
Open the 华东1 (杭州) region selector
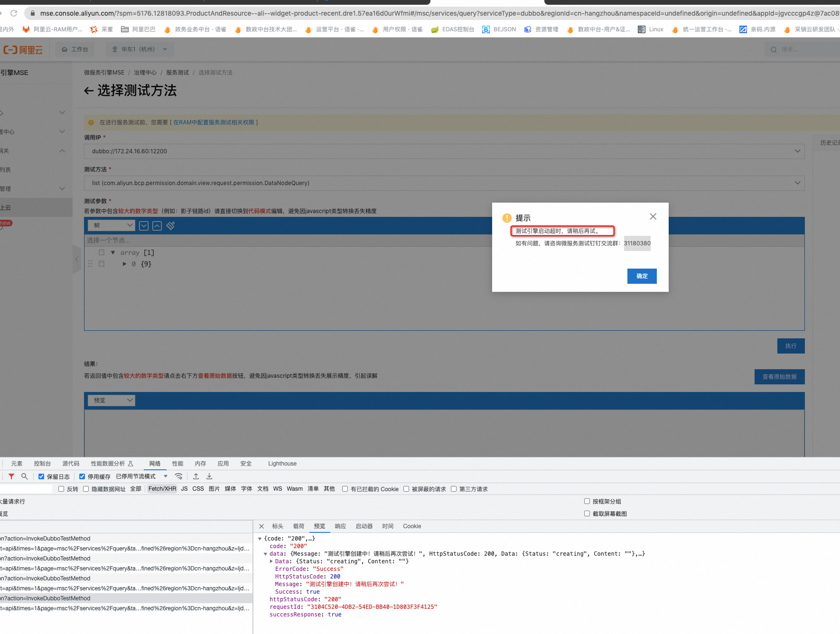(x=140, y=49)
